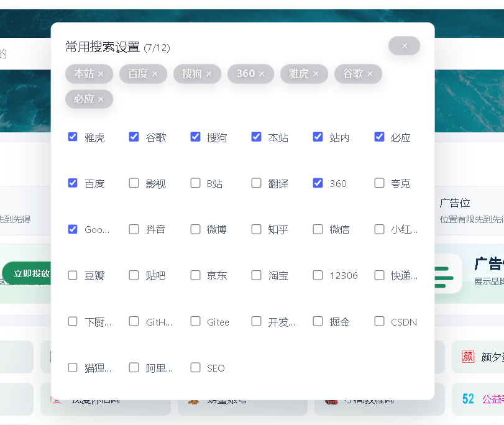This screenshot has height=425, width=504.
Task: Click the 广告位 heading on the right
Action: pyautogui.click(x=455, y=203)
